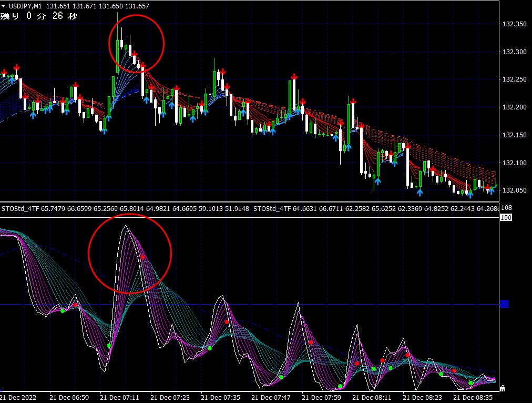Click the '21 Dec 06:59' time label
The height and width of the screenshot is (403, 532).
[69, 398]
